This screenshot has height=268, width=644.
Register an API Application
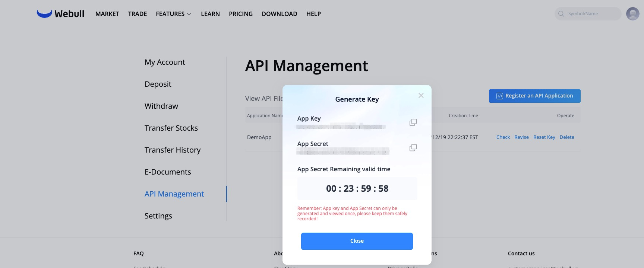coord(534,96)
